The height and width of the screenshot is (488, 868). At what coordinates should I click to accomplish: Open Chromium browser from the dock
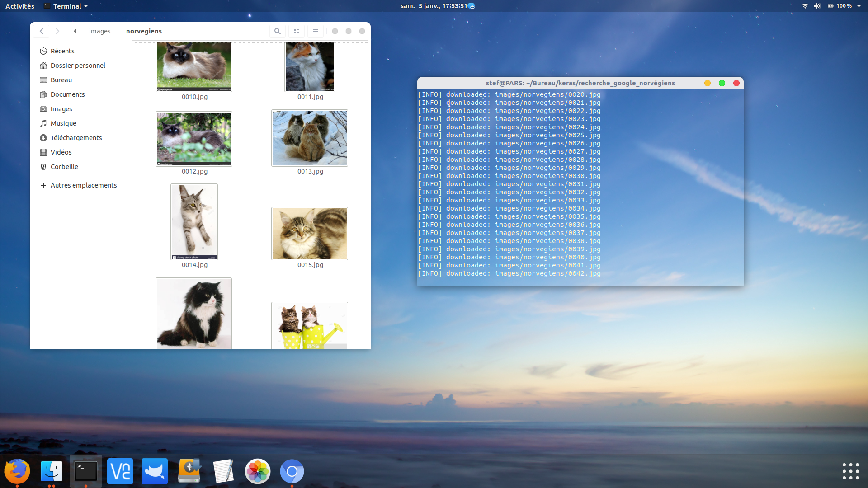coord(292,472)
